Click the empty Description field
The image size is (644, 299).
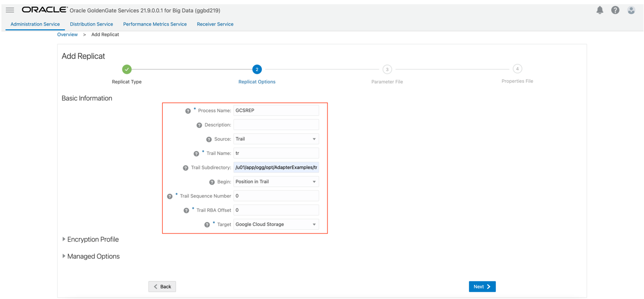point(276,125)
